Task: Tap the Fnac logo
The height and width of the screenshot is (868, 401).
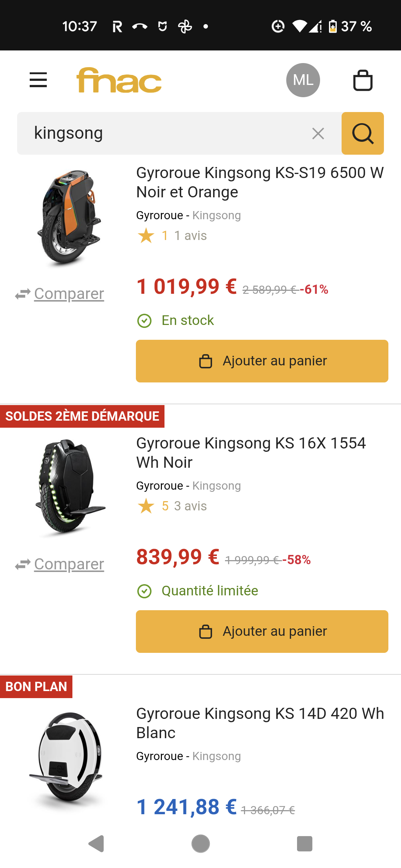Action: 119,80
